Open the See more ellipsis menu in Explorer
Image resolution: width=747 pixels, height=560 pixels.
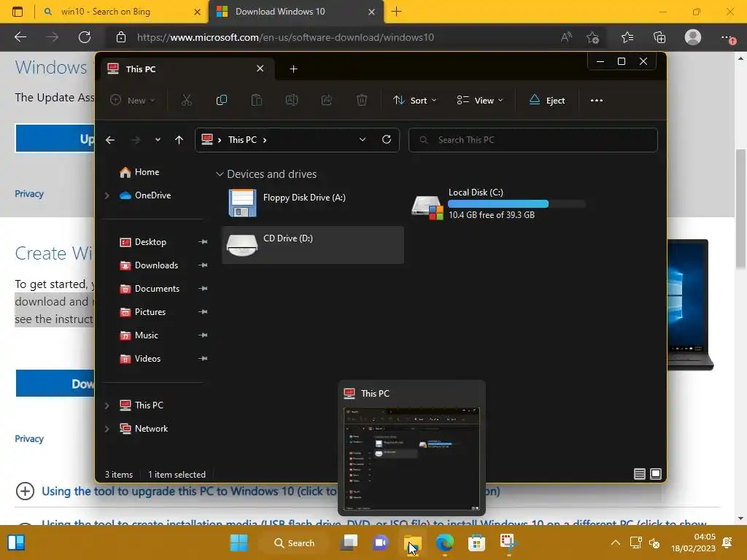pyautogui.click(x=597, y=100)
